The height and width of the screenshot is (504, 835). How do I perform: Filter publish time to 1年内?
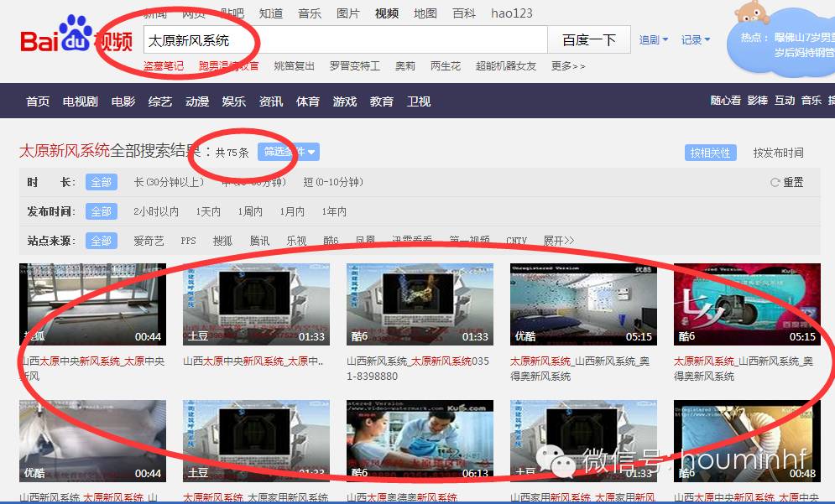point(334,211)
